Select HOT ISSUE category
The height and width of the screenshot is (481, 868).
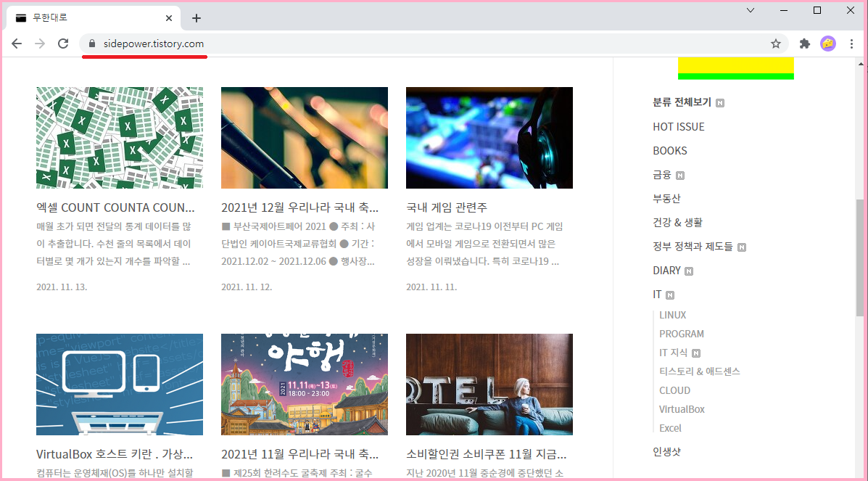(x=679, y=127)
